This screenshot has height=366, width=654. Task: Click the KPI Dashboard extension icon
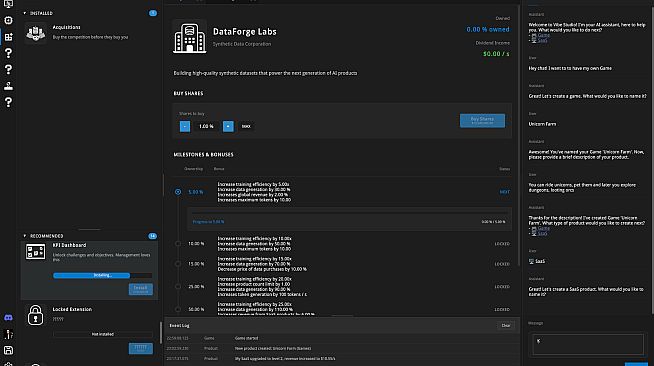(x=35, y=252)
